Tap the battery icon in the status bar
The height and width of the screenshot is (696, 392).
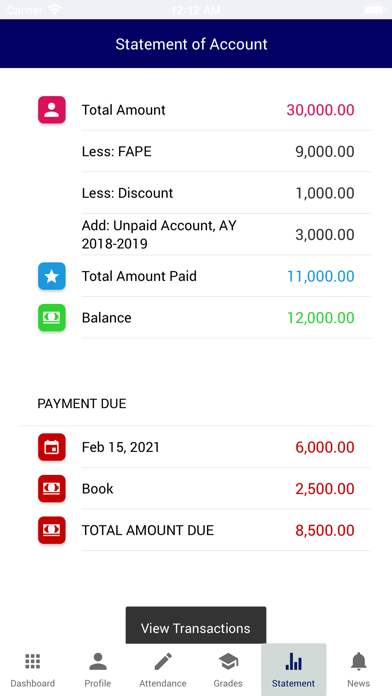click(x=375, y=9)
